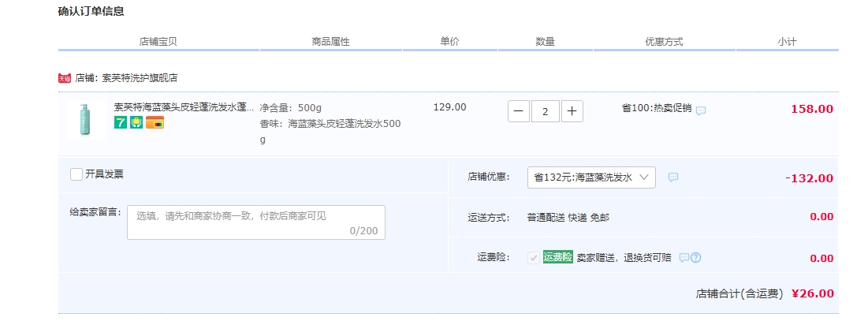Decrease quantity with the minus button
Viewport: 868px width, 325px height.
click(x=518, y=111)
